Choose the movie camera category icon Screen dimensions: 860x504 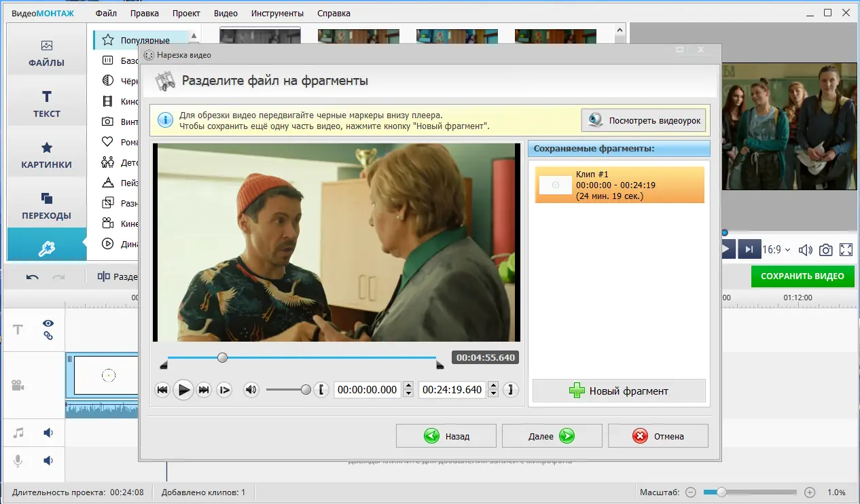[x=107, y=223]
